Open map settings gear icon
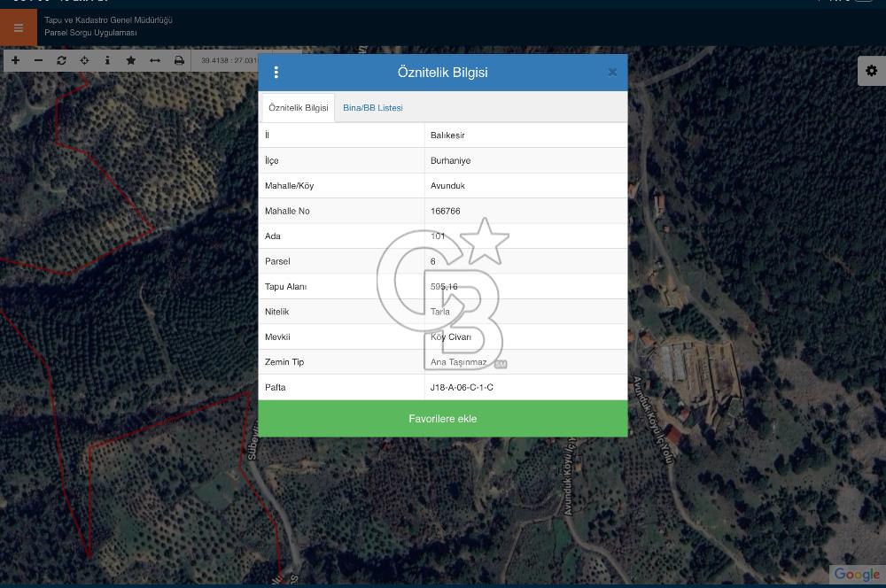 (871, 71)
